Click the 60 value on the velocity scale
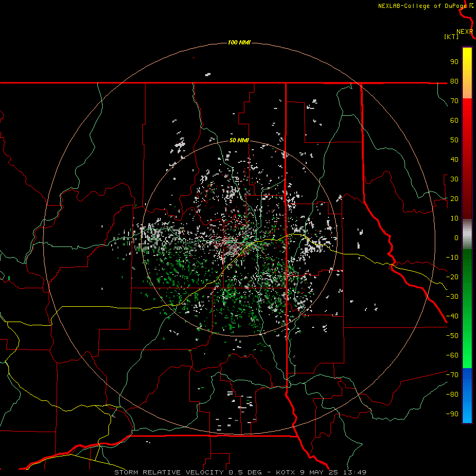 coord(454,121)
